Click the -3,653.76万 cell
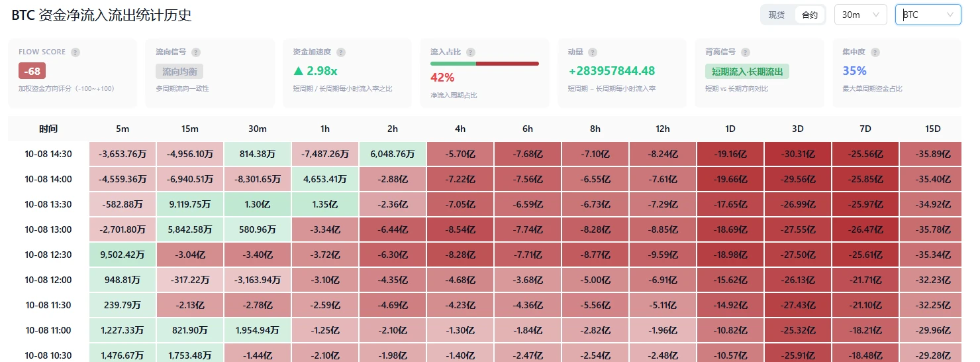Viewport: 980px width, 362px height. pos(122,154)
